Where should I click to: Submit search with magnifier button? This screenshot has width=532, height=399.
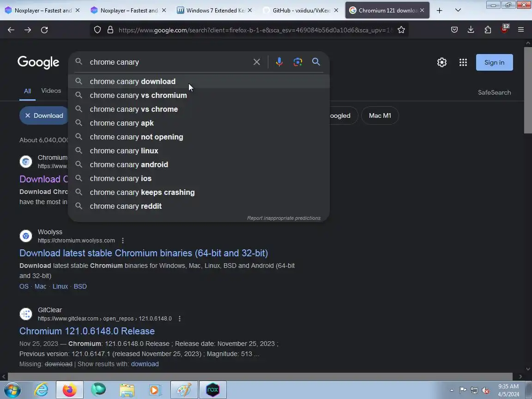pos(316,62)
